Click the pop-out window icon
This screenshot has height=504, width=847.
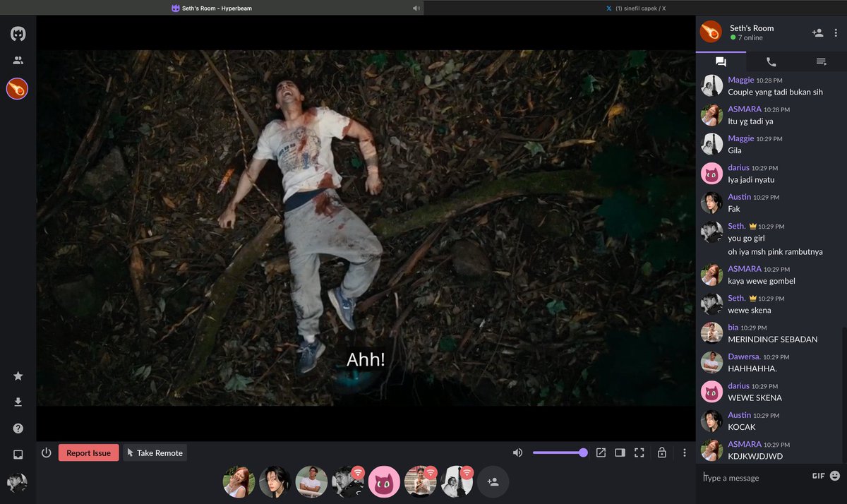tap(601, 452)
